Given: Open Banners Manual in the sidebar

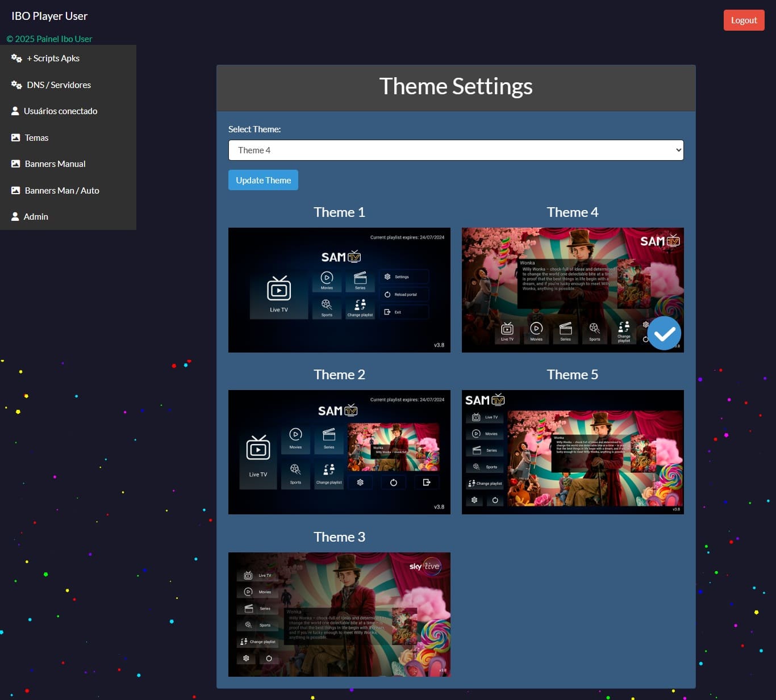Looking at the screenshot, I should [x=55, y=164].
